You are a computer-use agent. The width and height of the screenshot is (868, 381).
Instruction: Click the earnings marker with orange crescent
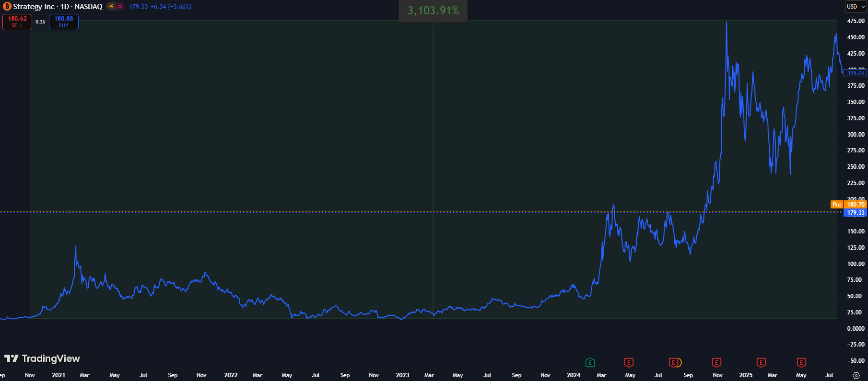pyautogui.click(x=675, y=362)
